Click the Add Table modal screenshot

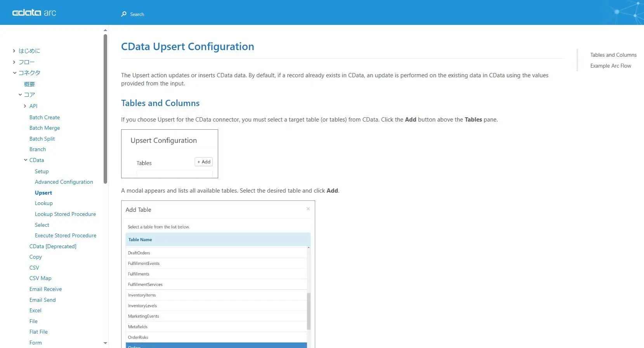click(x=218, y=274)
